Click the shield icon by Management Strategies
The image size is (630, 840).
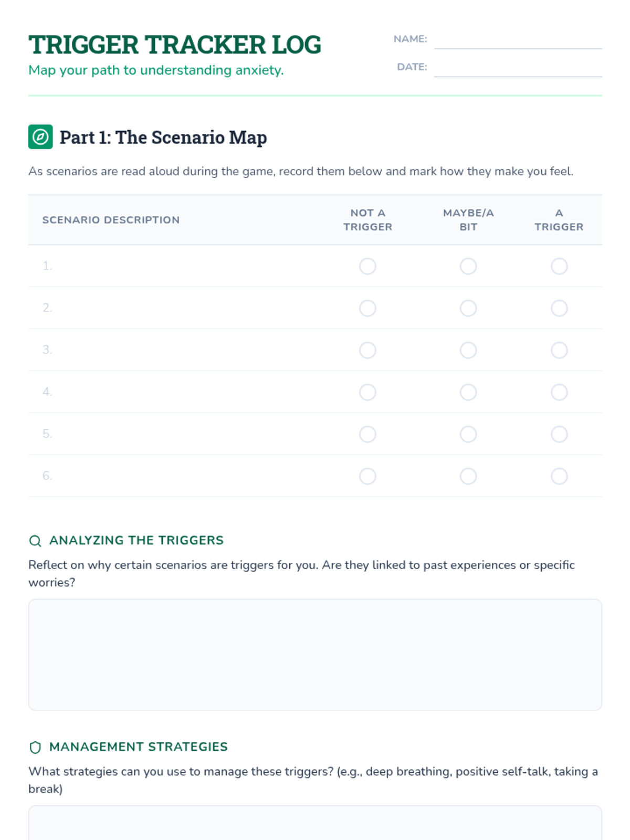pos(35,747)
